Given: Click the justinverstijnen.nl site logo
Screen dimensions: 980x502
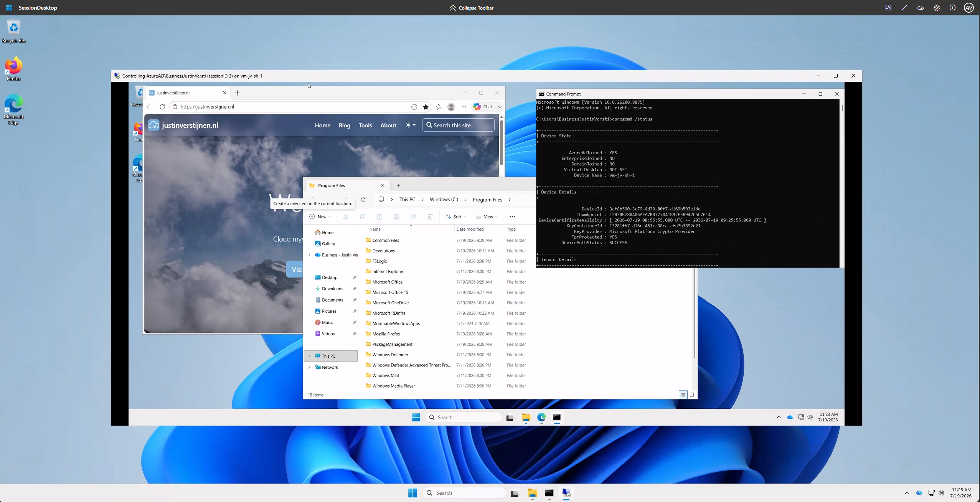Looking at the screenshot, I should click(x=183, y=125).
